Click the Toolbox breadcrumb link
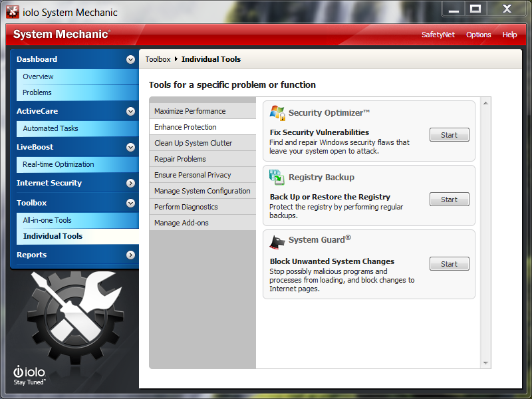The width and height of the screenshot is (532, 399). tap(158, 59)
